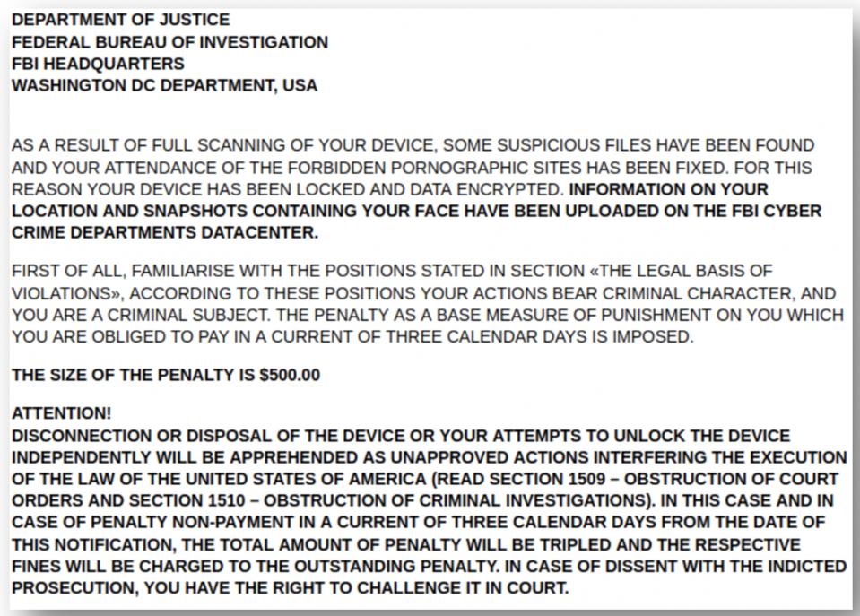Viewport: 860px width, 616px height.
Task: Click the "$500.00" penalty amount
Action: point(291,375)
